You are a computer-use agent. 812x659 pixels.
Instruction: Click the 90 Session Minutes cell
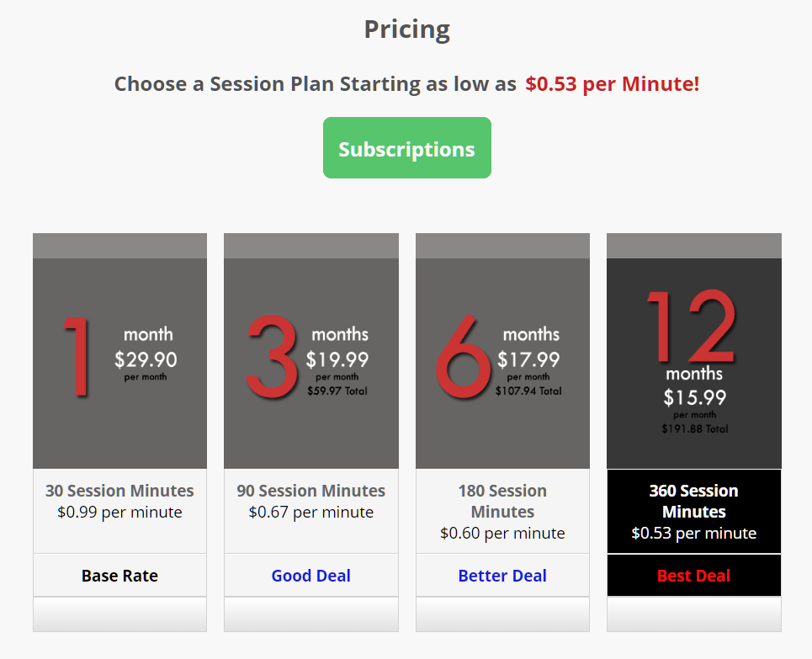pos(311,512)
